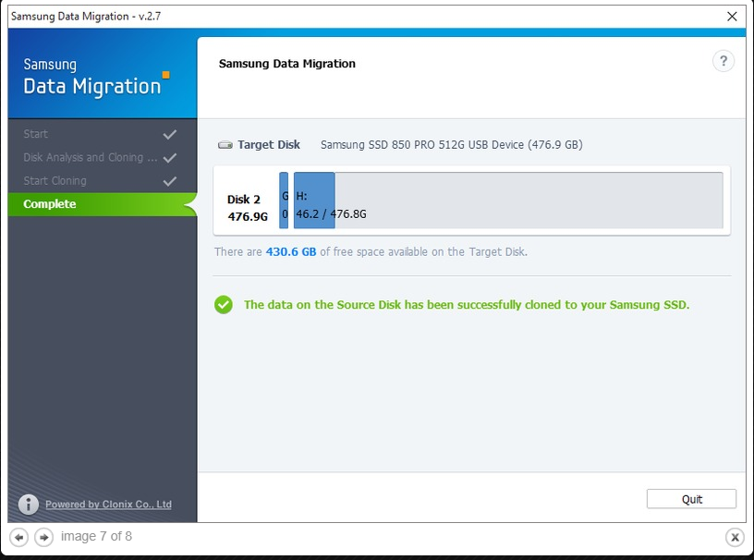Click the Samsung Data Migration sidebar logo
Image resolution: width=754 pixels, height=560 pixels.
point(96,77)
